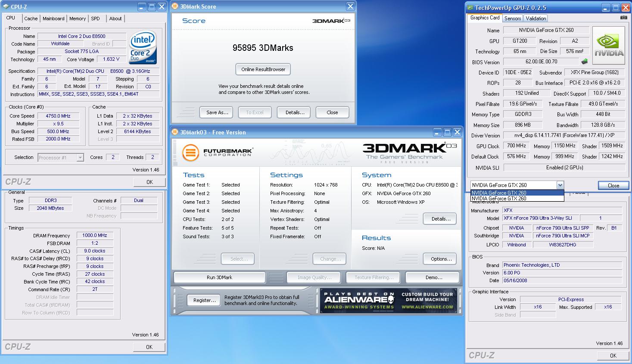632x364 pixels.
Task: Select the highlighted first GeForce GTX 260 entry
Action: 517,193
